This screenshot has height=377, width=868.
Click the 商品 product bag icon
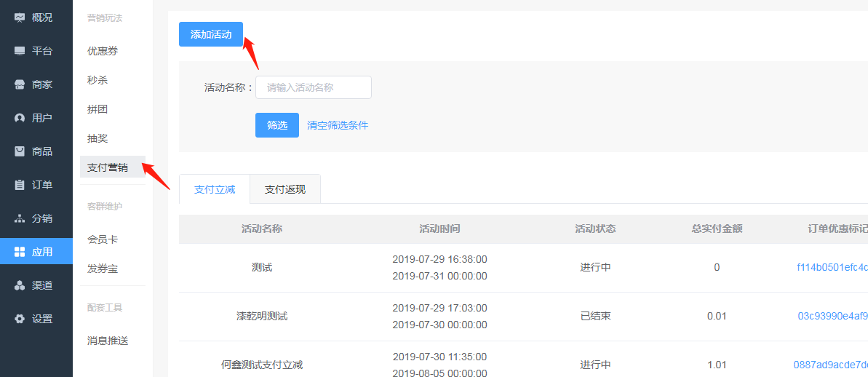(20, 151)
